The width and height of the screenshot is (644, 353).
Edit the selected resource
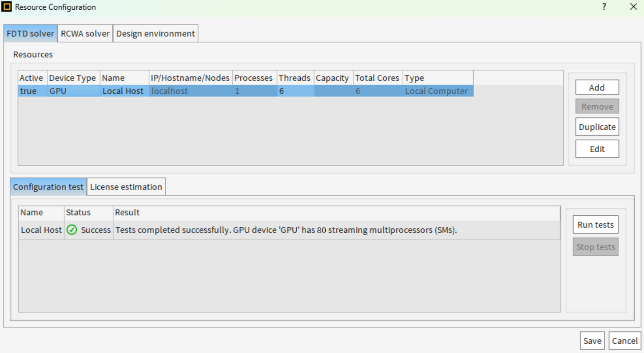coord(597,149)
